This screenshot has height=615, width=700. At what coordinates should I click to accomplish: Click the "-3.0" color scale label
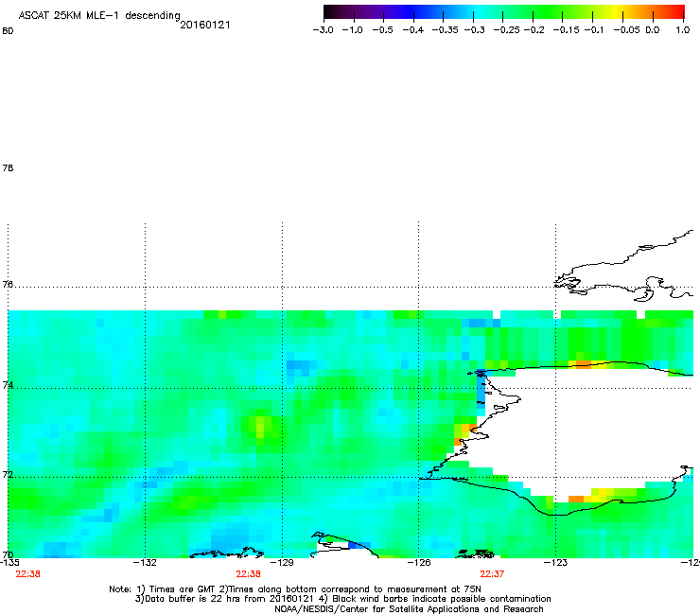tap(323, 30)
